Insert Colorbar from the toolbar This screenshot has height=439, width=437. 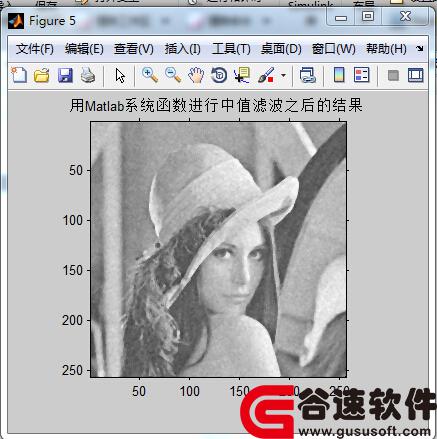coord(339,75)
